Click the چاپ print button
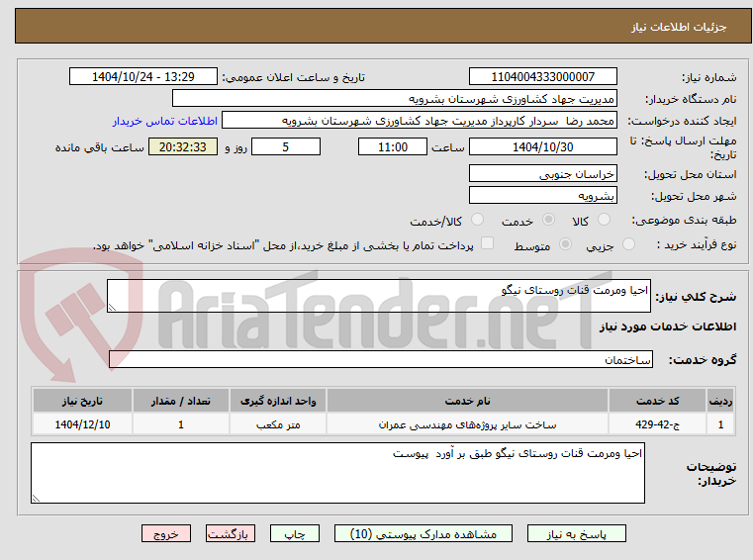Image resolution: width=753 pixels, height=560 pixels. click(x=295, y=534)
